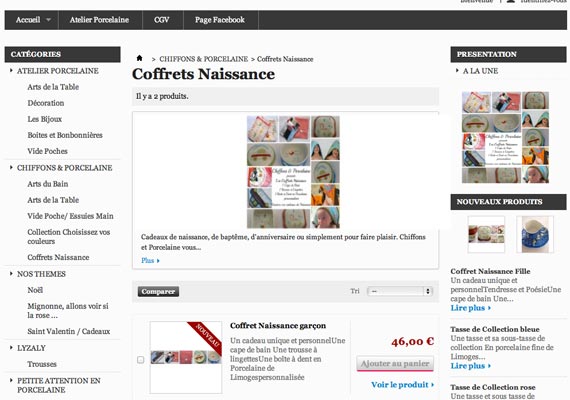Open the blue Tasse de Collection thumbnail
Image resolution: width=570 pixels, height=400 pixels.
coord(535,234)
